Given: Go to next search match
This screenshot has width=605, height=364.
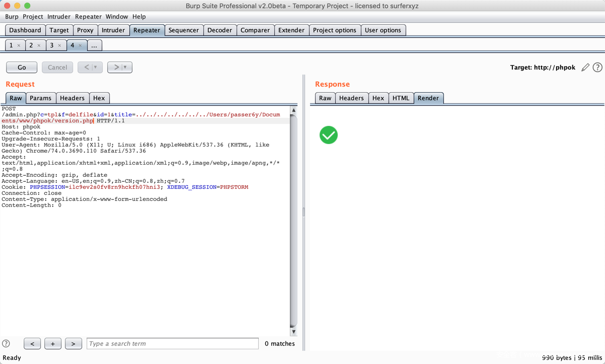Looking at the screenshot, I should (73, 344).
